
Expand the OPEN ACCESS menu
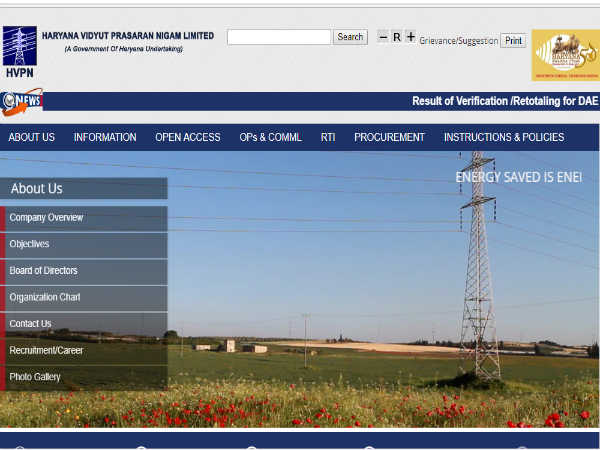[187, 137]
